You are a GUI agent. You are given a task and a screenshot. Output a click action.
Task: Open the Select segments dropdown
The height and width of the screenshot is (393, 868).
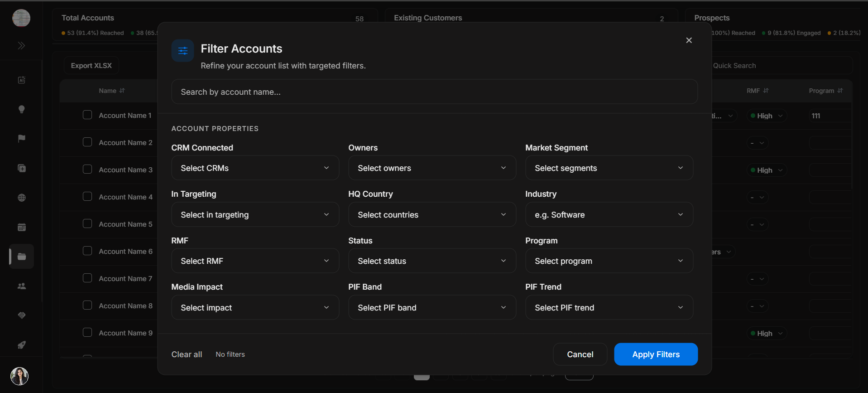click(609, 168)
